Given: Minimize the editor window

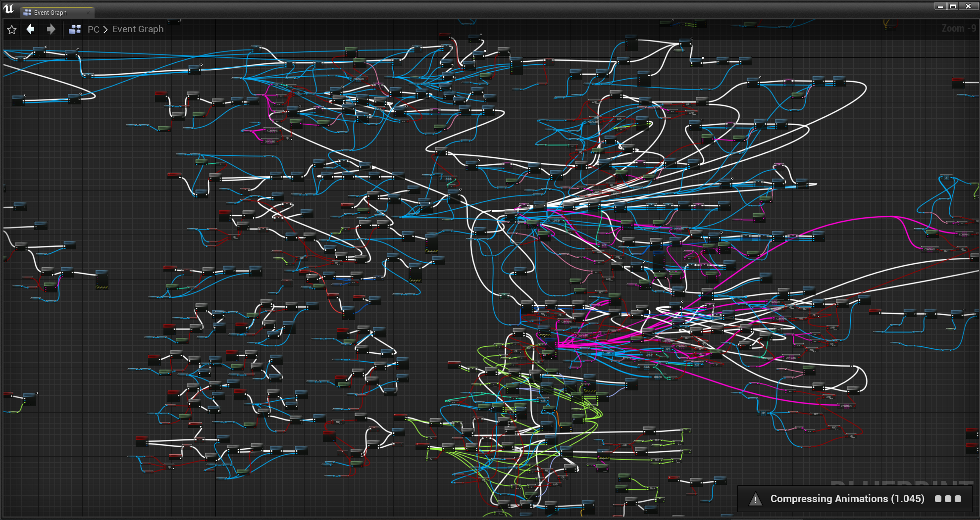Looking at the screenshot, I should pos(940,6).
